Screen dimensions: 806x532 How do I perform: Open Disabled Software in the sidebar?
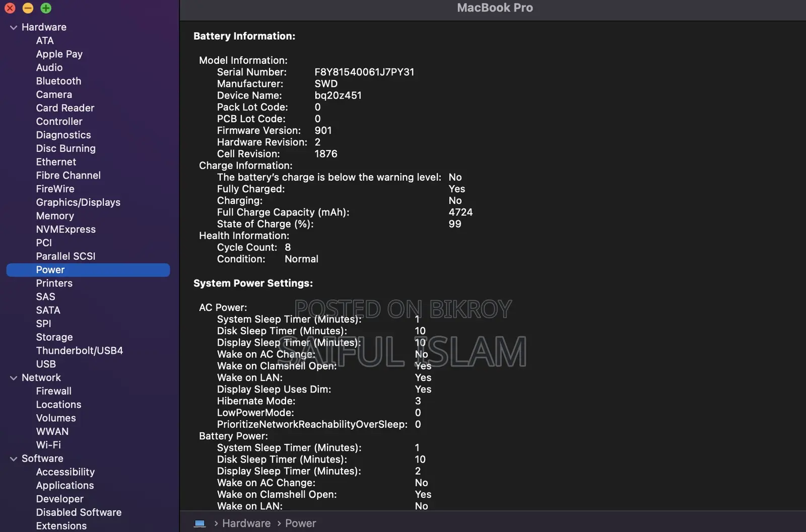coord(79,512)
